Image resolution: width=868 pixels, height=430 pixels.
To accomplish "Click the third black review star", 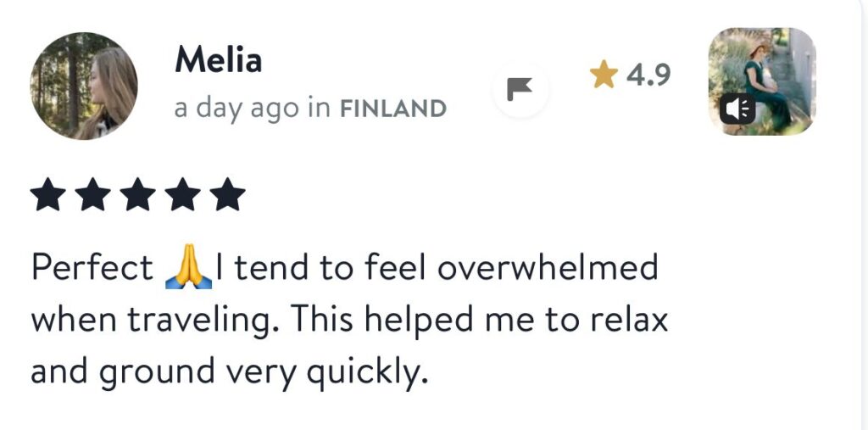I will click(136, 196).
